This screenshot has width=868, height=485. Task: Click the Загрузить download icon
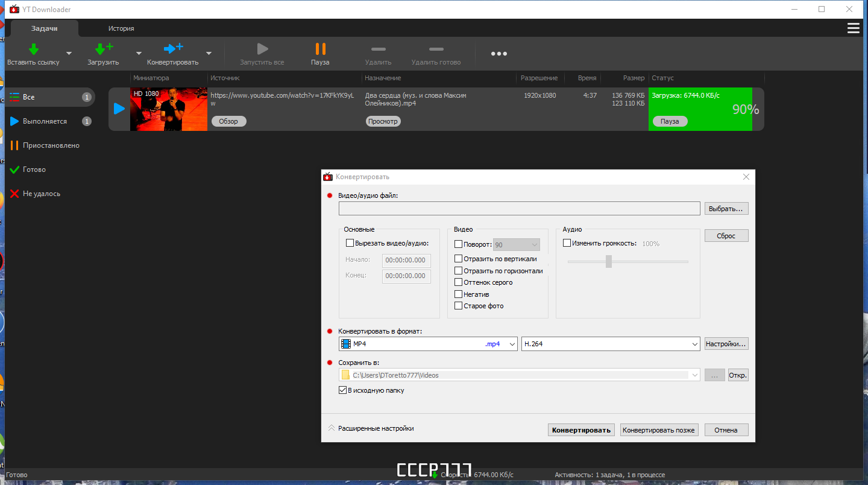104,49
